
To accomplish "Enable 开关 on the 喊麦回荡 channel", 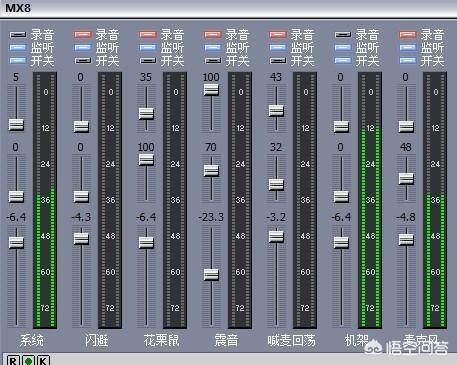I will coord(278,60).
